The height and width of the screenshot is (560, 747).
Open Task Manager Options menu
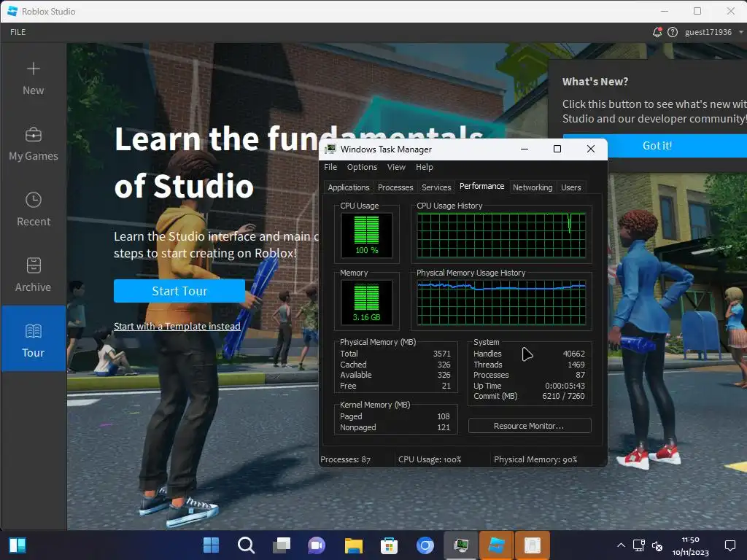point(362,167)
